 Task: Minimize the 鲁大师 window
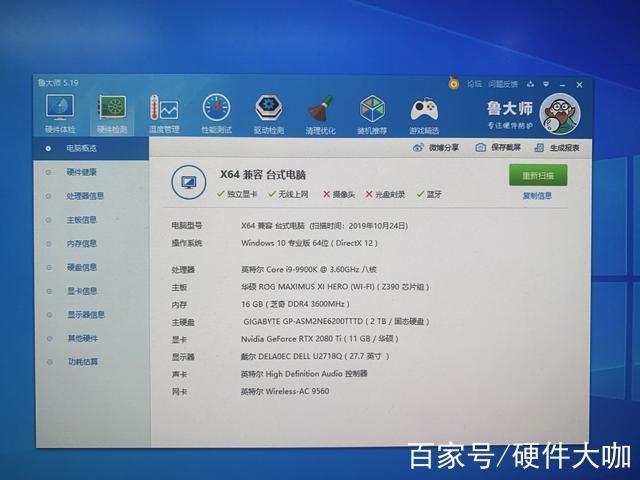pyautogui.click(x=562, y=85)
